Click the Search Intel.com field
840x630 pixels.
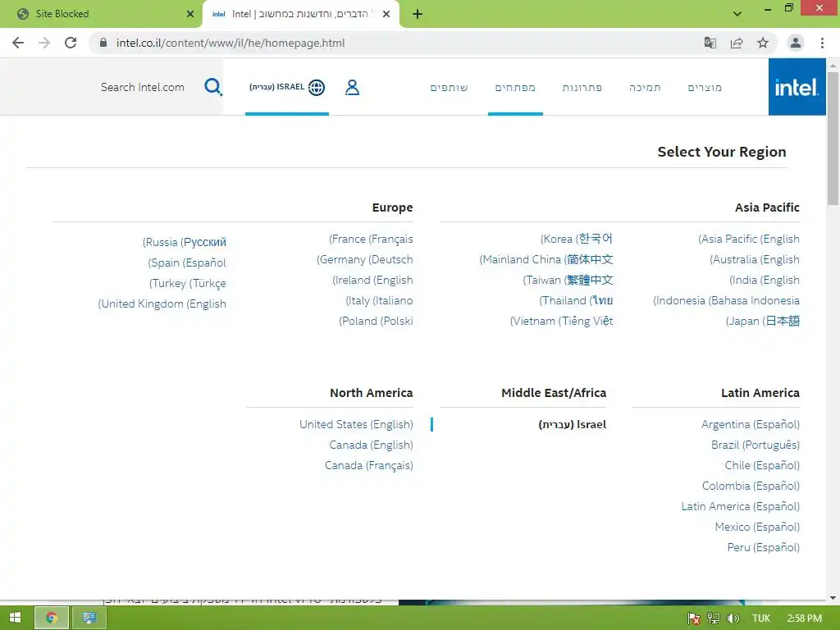click(143, 87)
